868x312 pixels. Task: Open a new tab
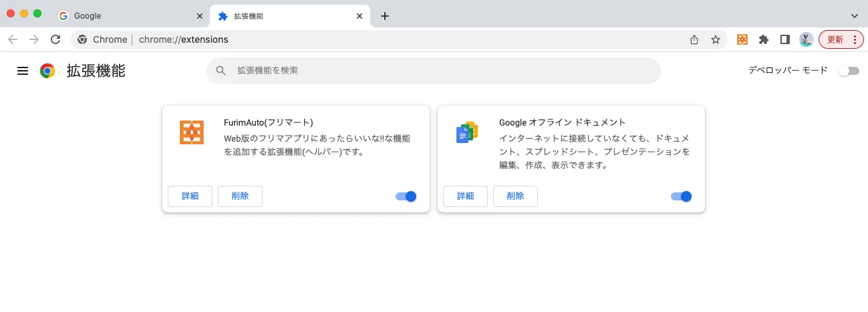(385, 16)
